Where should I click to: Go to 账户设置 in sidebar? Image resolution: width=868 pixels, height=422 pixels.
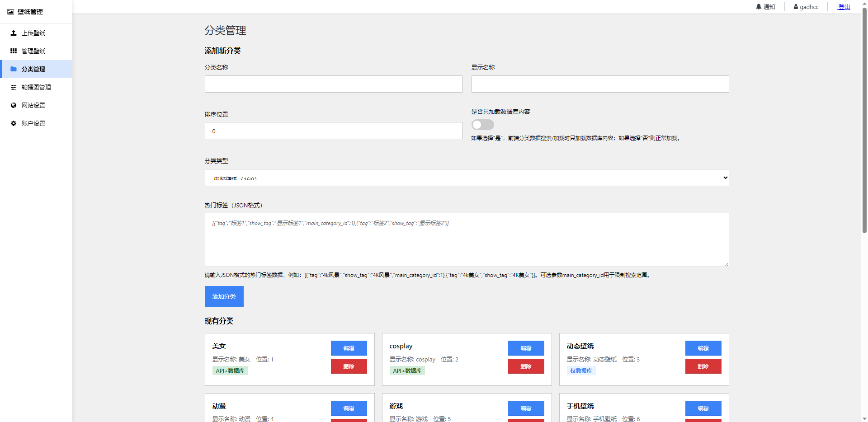point(33,123)
